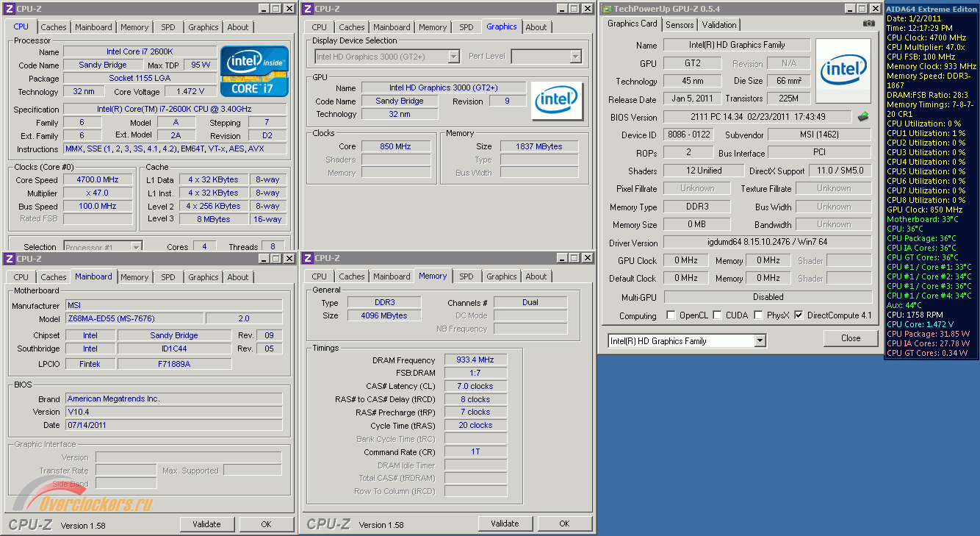
Task: Tick the CUDA computing checkbox
Action: 717,315
